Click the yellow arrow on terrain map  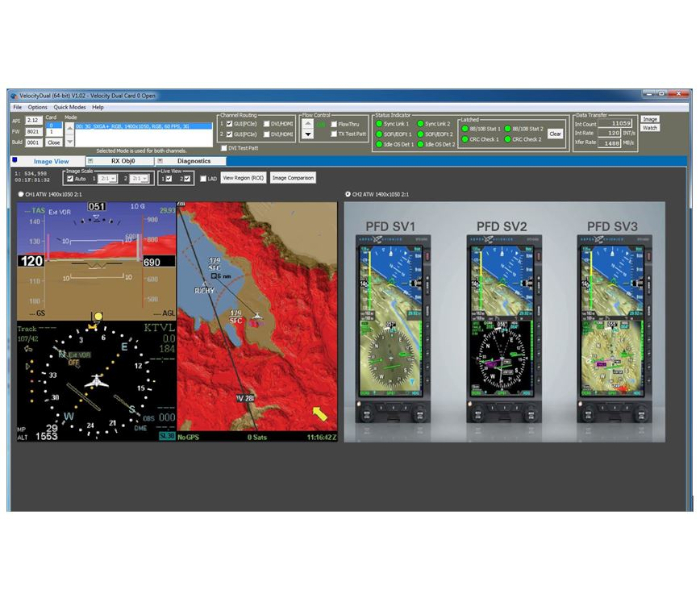point(320,412)
